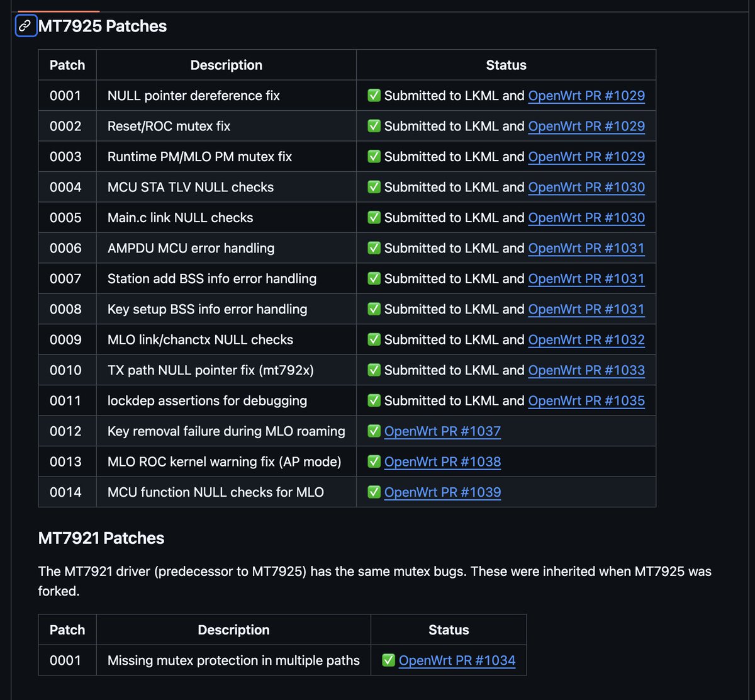Click patch number 0001 in MT7925 table
The height and width of the screenshot is (700, 755).
(x=67, y=96)
